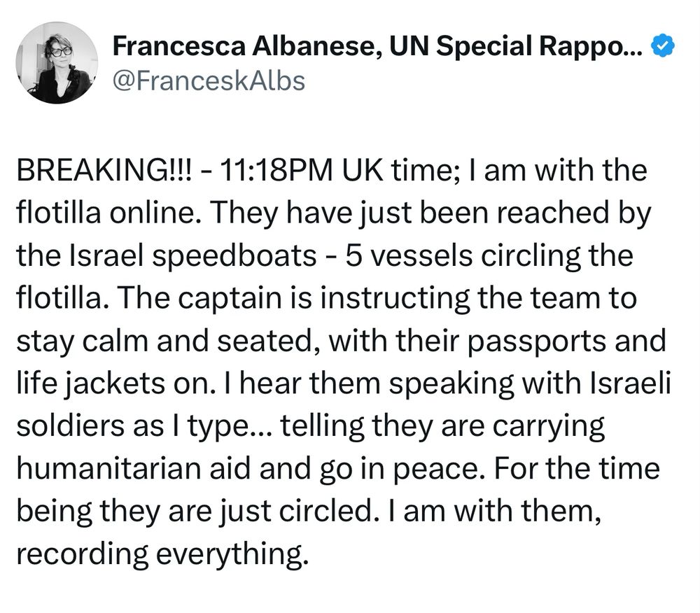
Task: Click the 'UN Special Rappo' title text
Action: click(x=508, y=46)
